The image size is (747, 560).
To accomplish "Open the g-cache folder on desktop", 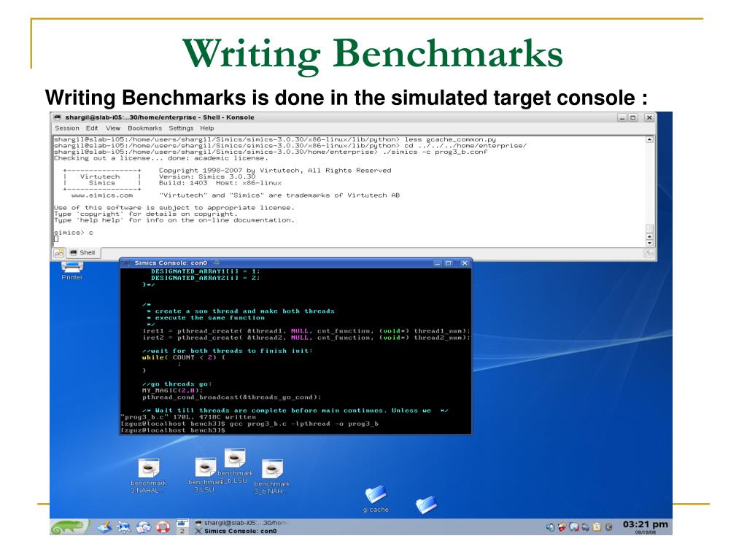I will [376, 499].
